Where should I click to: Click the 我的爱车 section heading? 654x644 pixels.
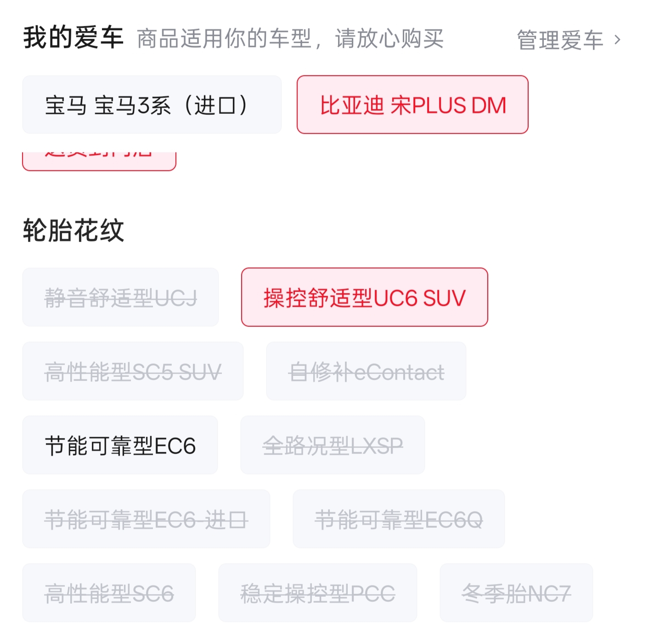click(x=73, y=38)
